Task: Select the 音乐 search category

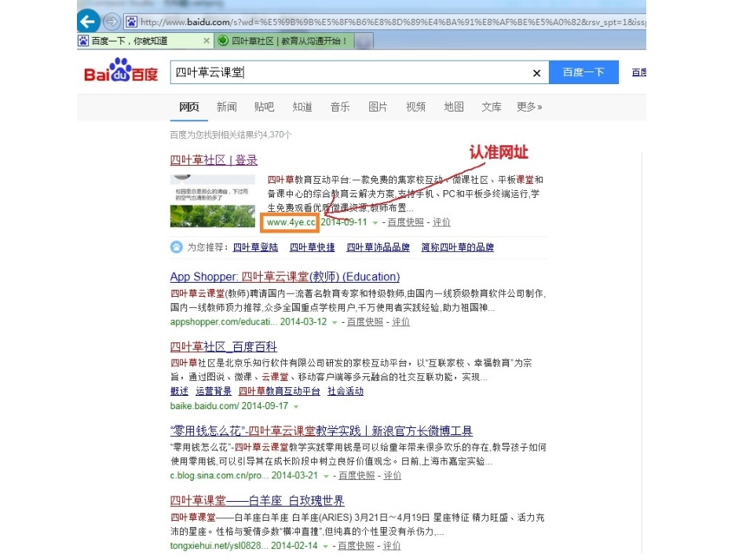Action: point(340,107)
